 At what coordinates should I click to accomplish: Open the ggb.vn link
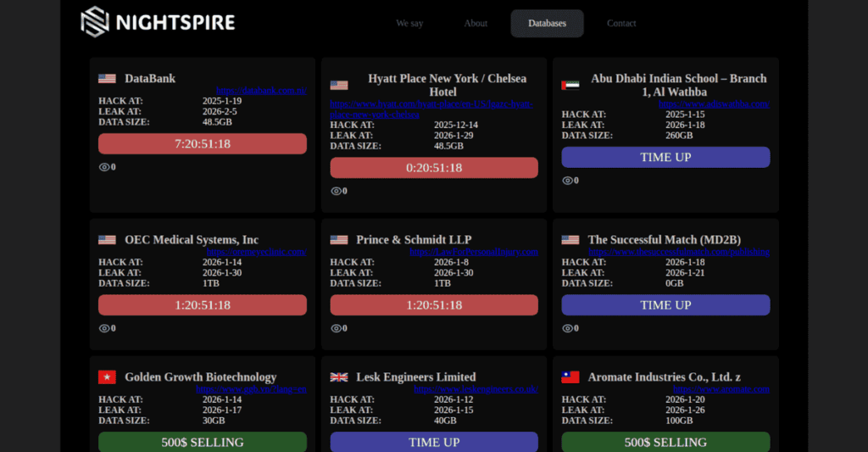[251, 389]
